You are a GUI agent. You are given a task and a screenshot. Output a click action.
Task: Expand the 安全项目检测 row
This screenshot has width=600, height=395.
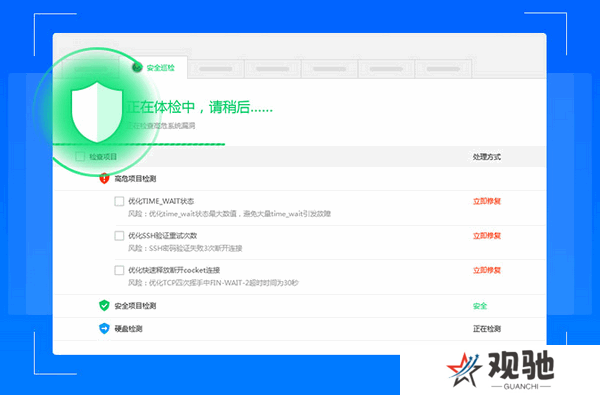[299, 306]
